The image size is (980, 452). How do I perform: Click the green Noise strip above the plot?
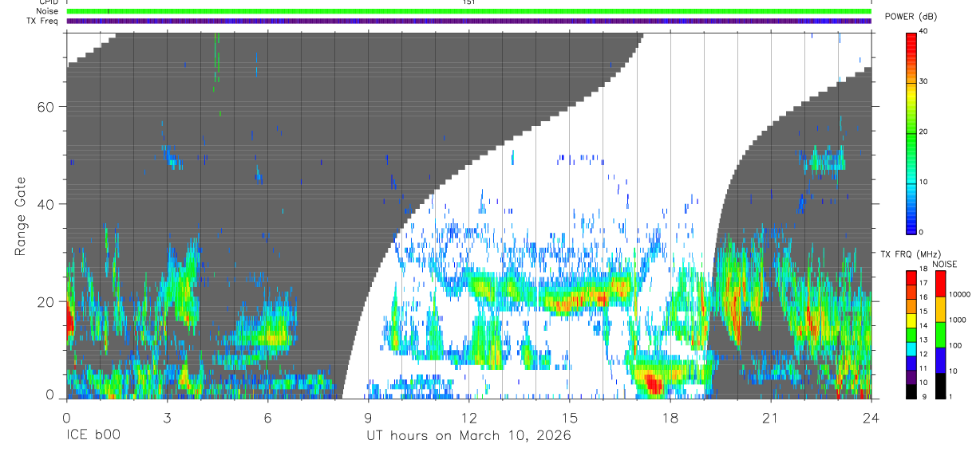[x=469, y=11]
